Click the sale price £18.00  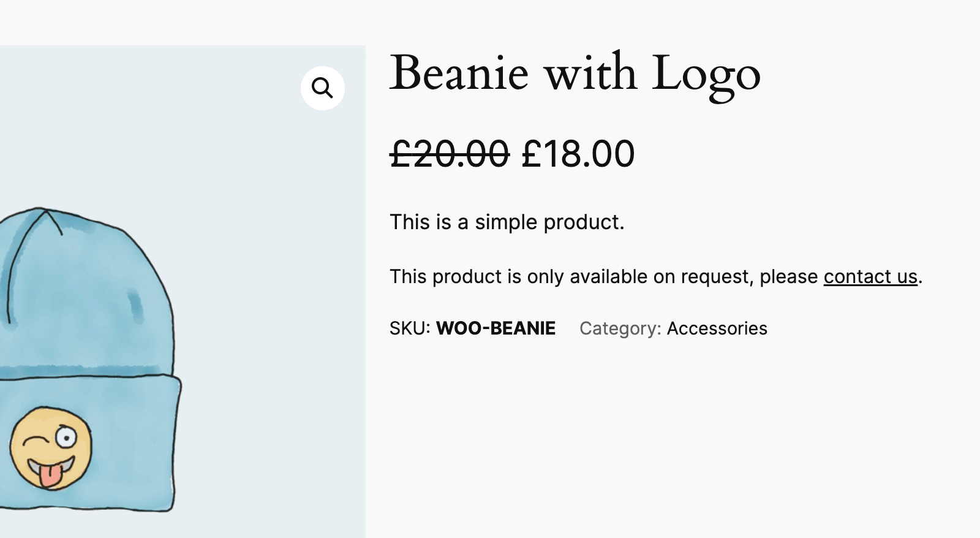coord(576,154)
